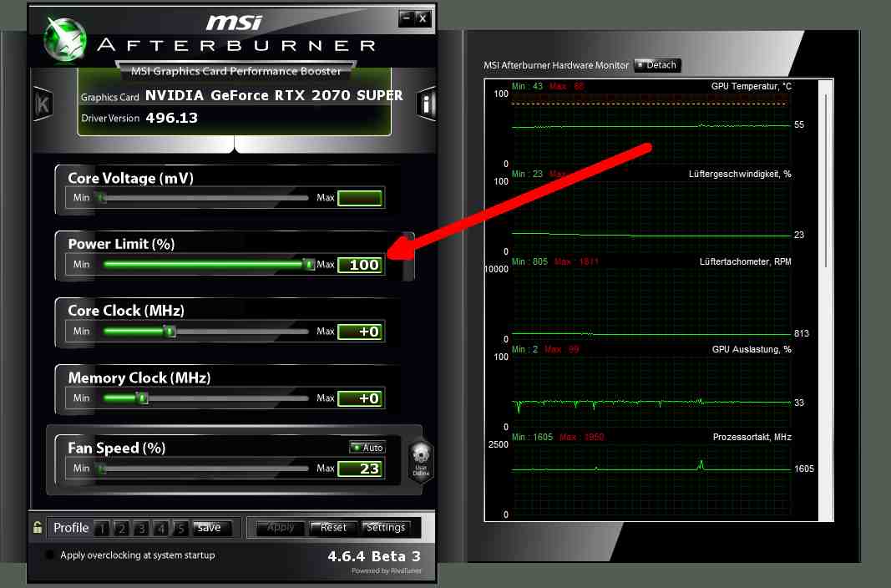Screen dimensions: 891x588
Task: Click the Core Voltage (mV) label
Action: (x=131, y=179)
